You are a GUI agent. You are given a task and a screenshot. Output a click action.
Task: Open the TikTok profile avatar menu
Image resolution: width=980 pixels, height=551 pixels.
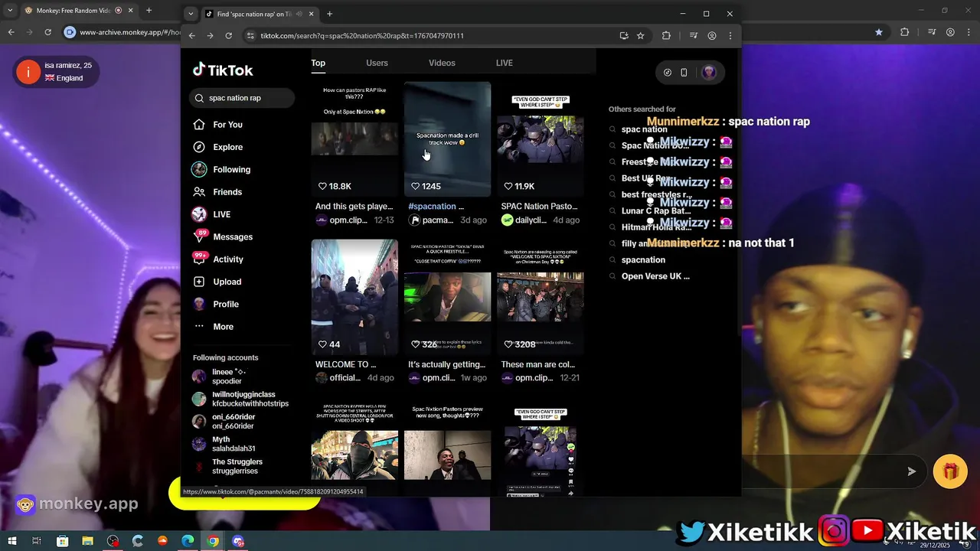point(709,72)
